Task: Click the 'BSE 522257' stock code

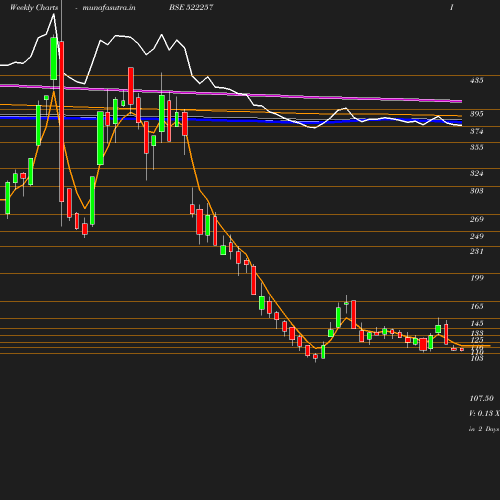Action: coord(191,7)
